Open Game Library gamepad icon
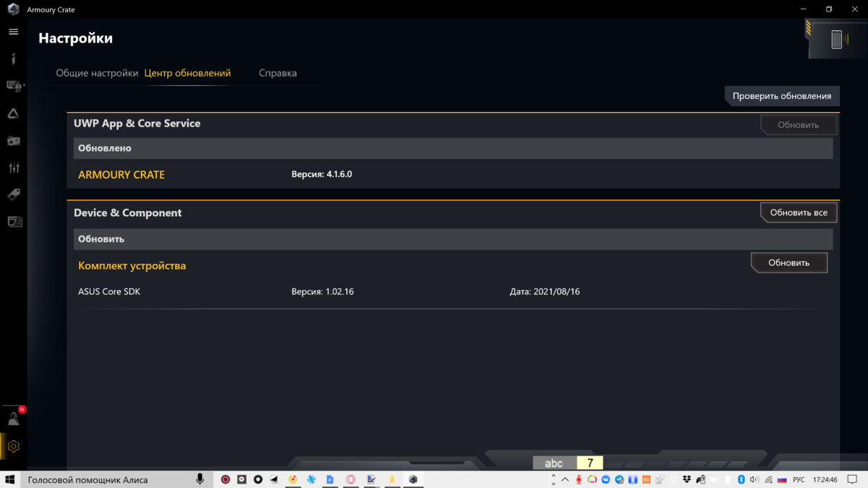Image resolution: width=868 pixels, height=488 pixels. click(x=13, y=141)
